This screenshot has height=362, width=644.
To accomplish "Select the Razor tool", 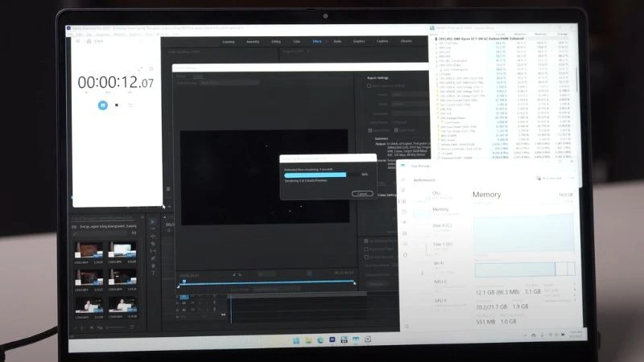I will click(153, 244).
